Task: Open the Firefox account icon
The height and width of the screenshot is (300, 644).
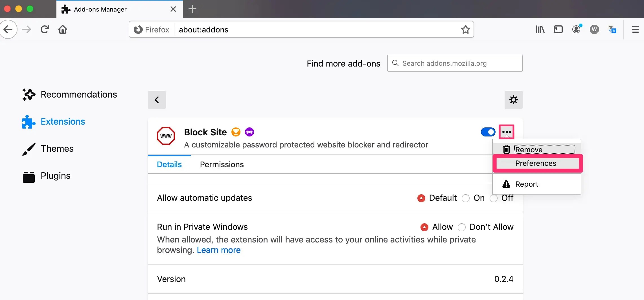Action: (576, 29)
